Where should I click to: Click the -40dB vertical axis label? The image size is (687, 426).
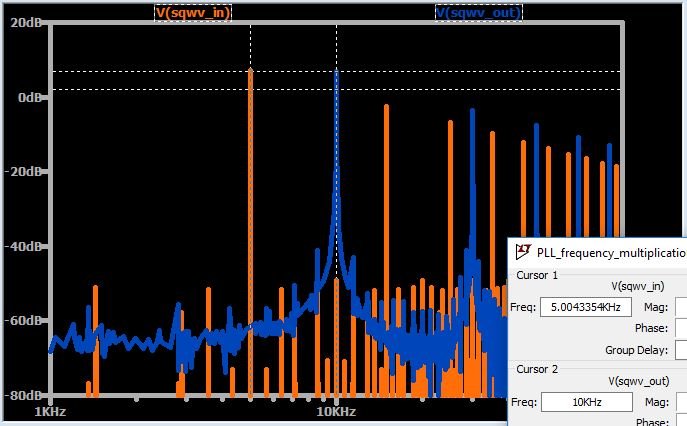(24, 246)
